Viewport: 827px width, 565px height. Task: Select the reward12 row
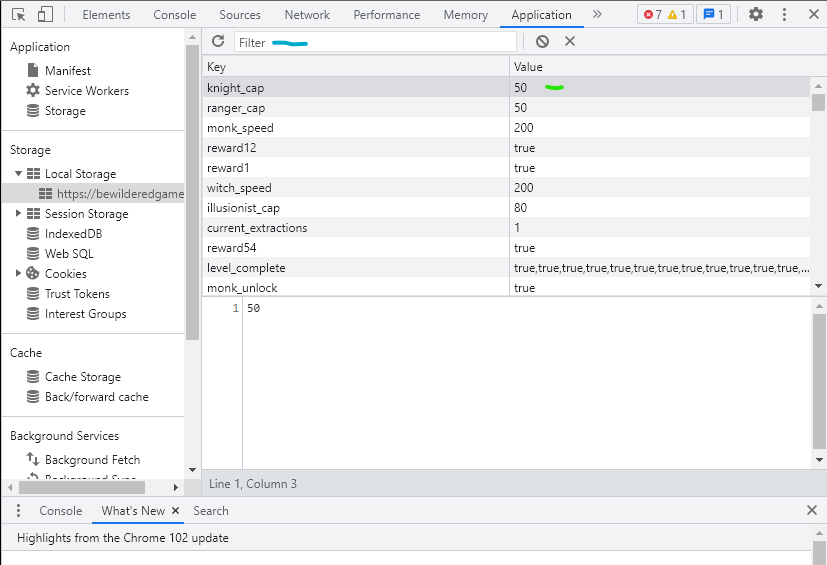[x=506, y=148]
